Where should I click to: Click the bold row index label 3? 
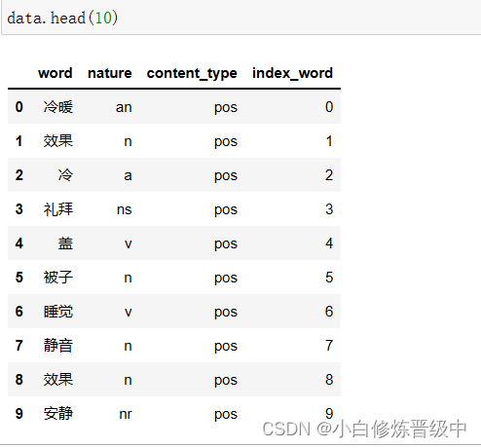[19, 209]
